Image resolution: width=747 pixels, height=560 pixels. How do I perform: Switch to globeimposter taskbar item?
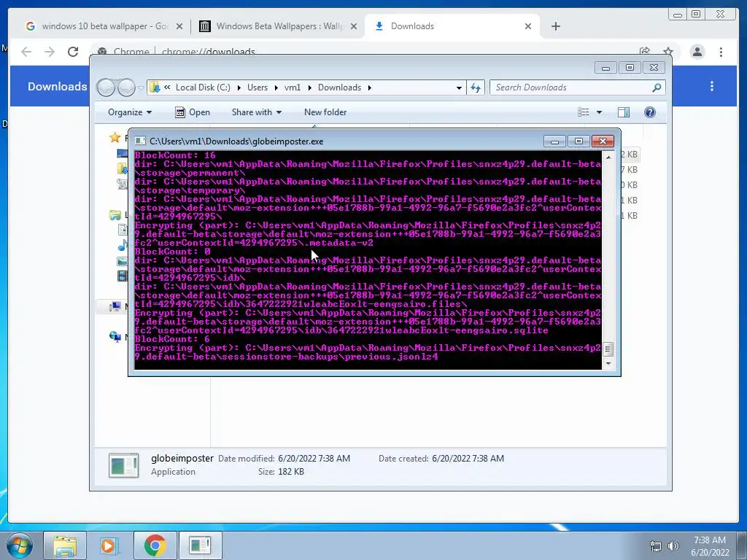pyautogui.click(x=200, y=545)
